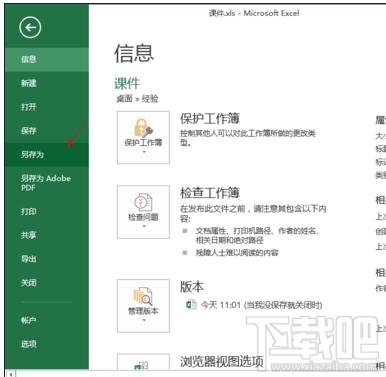The width and height of the screenshot is (386, 377).
Task: Click the 桌面 » 经验 file path
Action: pos(137,99)
